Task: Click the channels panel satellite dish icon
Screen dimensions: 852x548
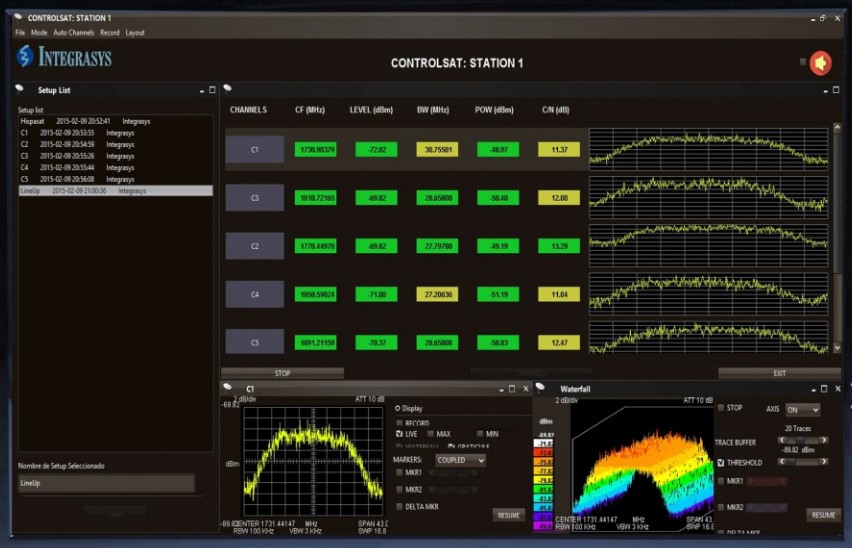Action: pyautogui.click(x=228, y=89)
